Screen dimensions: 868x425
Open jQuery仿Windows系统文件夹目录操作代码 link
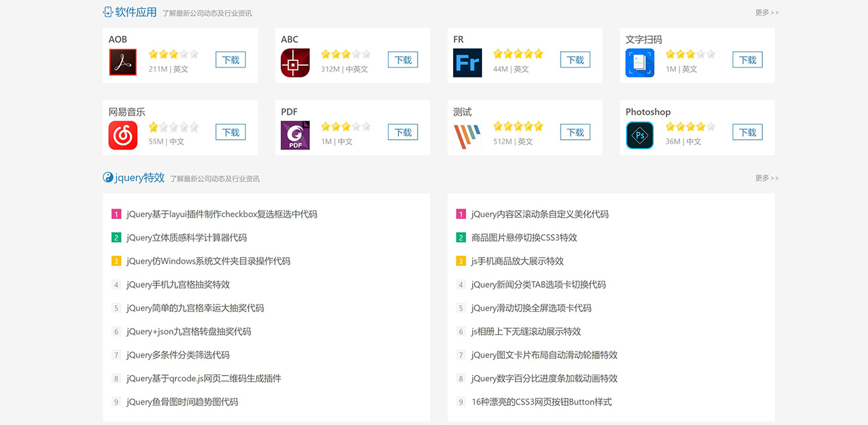coord(208,261)
